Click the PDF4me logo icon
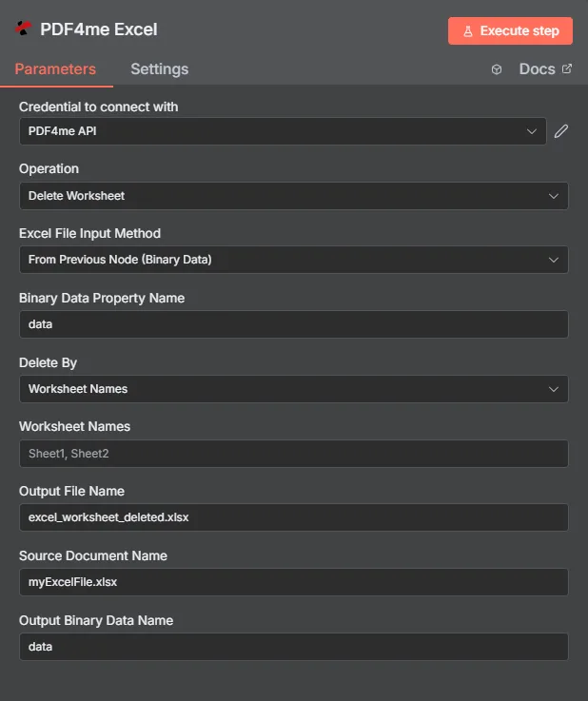The height and width of the screenshot is (701, 588). tap(23, 29)
